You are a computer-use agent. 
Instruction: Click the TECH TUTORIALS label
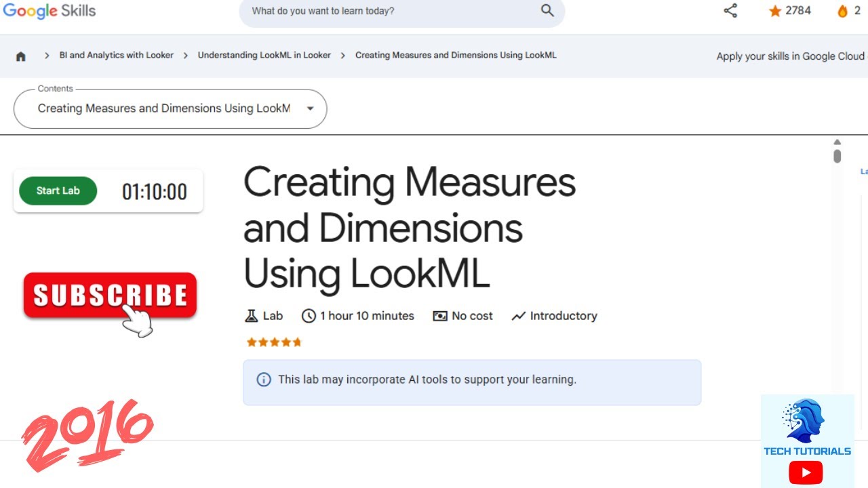click(x=807, y=451)
